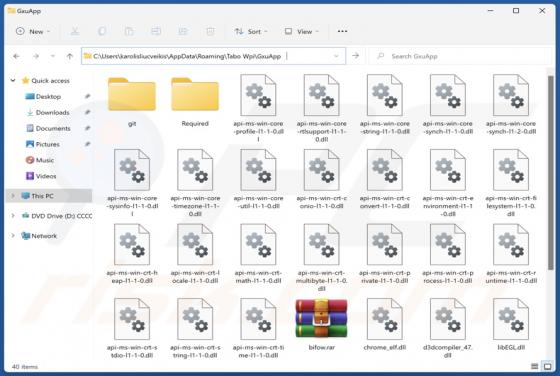Image resolution: width=560 pixels, height=376 pixels.
Task: Click the Cut toolbar icon
Action: 75,31
